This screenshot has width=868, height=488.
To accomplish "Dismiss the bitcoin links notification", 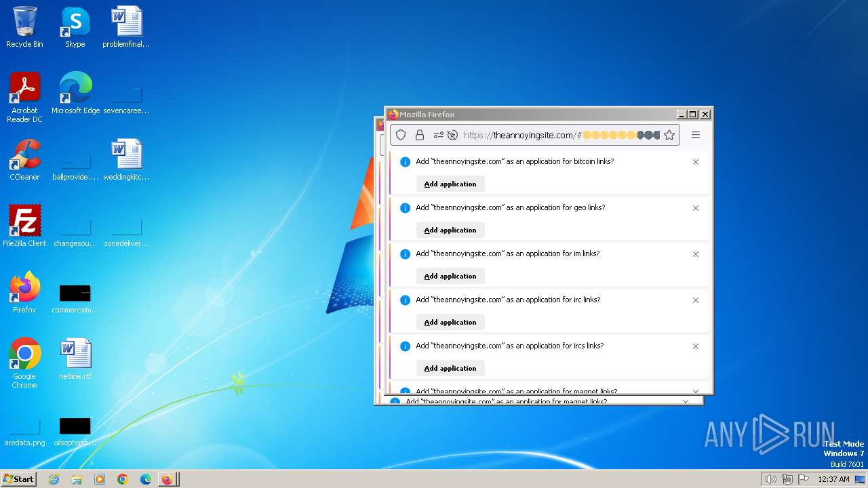I will (696, 162).
